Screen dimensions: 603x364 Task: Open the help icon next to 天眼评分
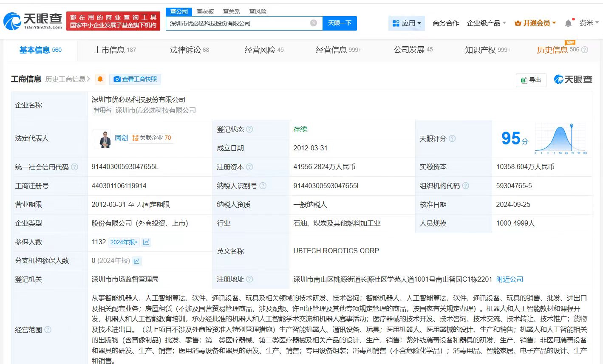click(x=452, y=138)
